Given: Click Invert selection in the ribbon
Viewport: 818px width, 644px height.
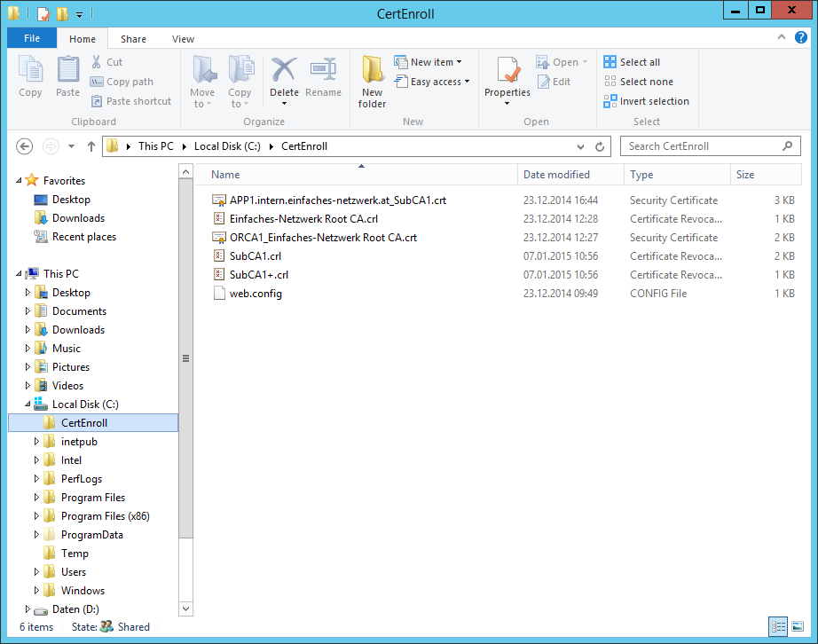Looking at the screenshot, I should (x=646, y=101).
